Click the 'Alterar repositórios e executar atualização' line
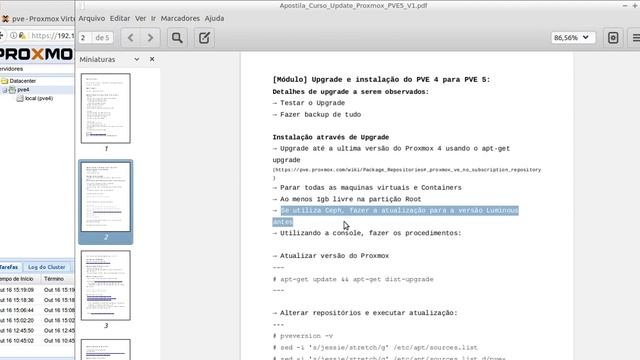The height and width of the screenshot is (360, 640). (x=369, y=313)
